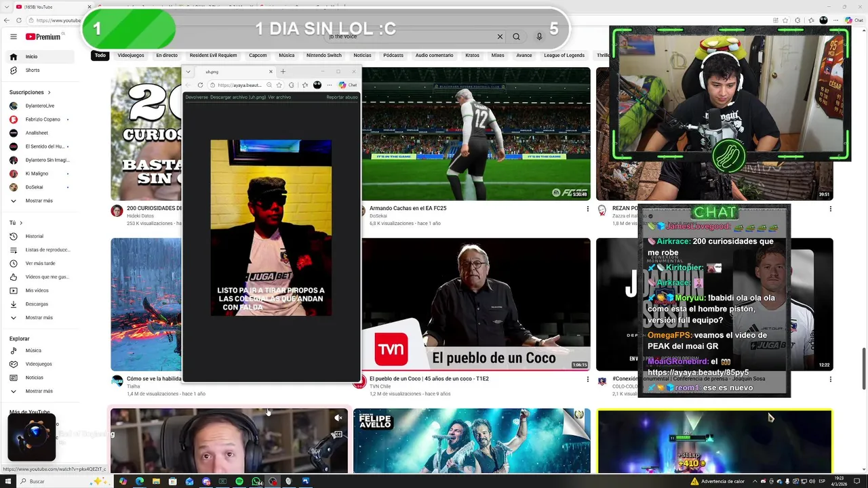Viewport: 868px width, 488px height.
Task: Click the YouTube page vertical scrollbar
Action: tap(864, 368)
